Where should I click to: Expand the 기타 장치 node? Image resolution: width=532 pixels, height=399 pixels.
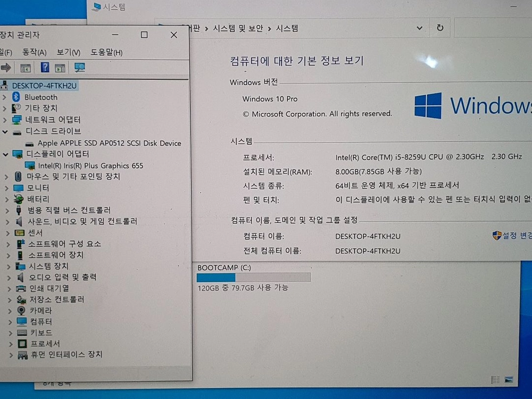(4, 109)
